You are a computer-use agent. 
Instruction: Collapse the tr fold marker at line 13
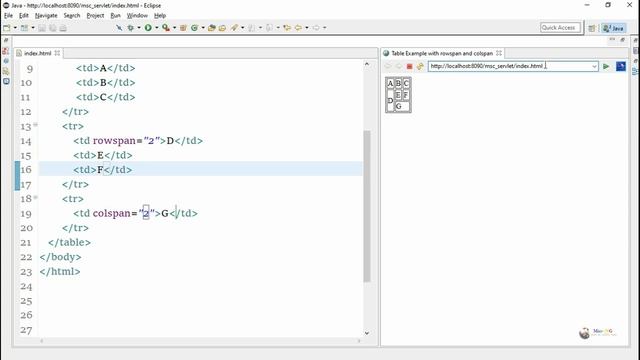[x=36, y=124]
